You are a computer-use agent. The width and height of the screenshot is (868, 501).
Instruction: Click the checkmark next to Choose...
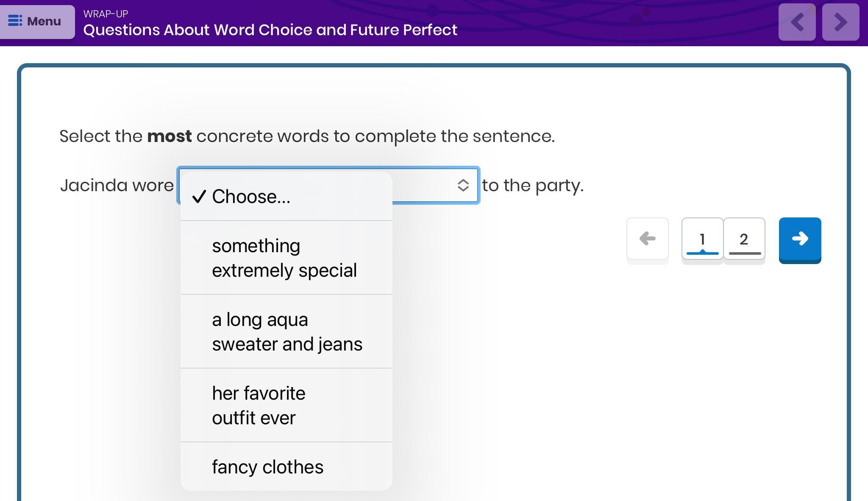(x=199, y=197)
